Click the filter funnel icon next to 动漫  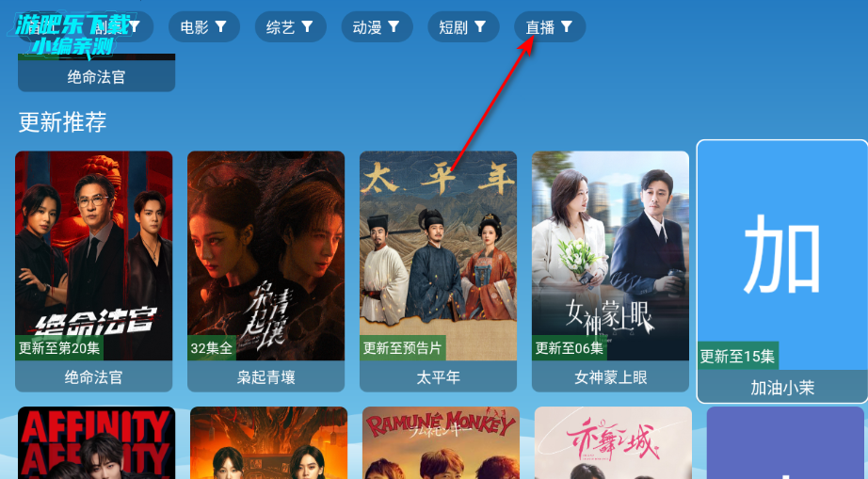click(x=394, y=26)
